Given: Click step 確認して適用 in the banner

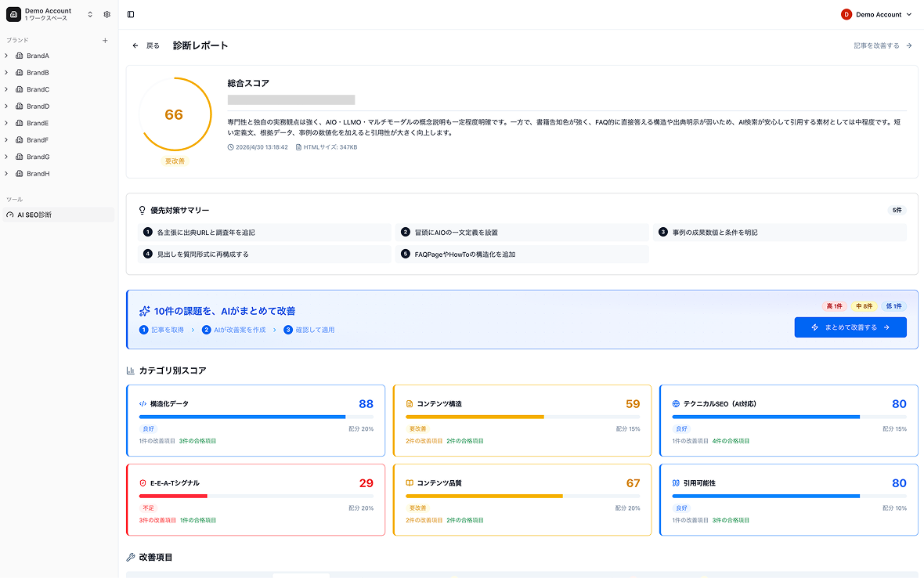Looking at the screenshot, I should [x=309, y=330].
